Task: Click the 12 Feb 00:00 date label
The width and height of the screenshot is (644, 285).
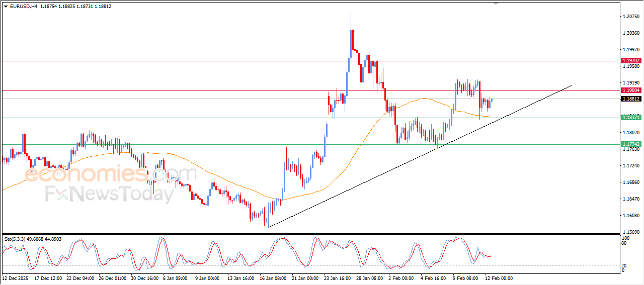Action: (498, 278)
